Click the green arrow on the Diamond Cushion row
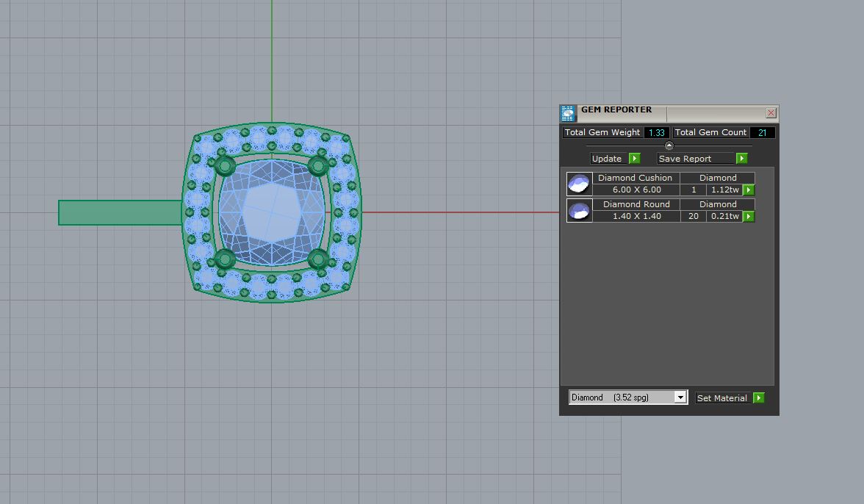This screenshot has width=864, height=504. point(748,190)
